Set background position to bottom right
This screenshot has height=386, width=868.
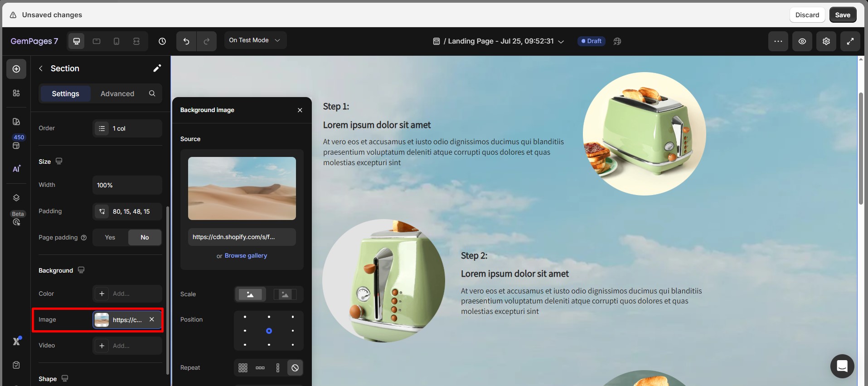293,345
